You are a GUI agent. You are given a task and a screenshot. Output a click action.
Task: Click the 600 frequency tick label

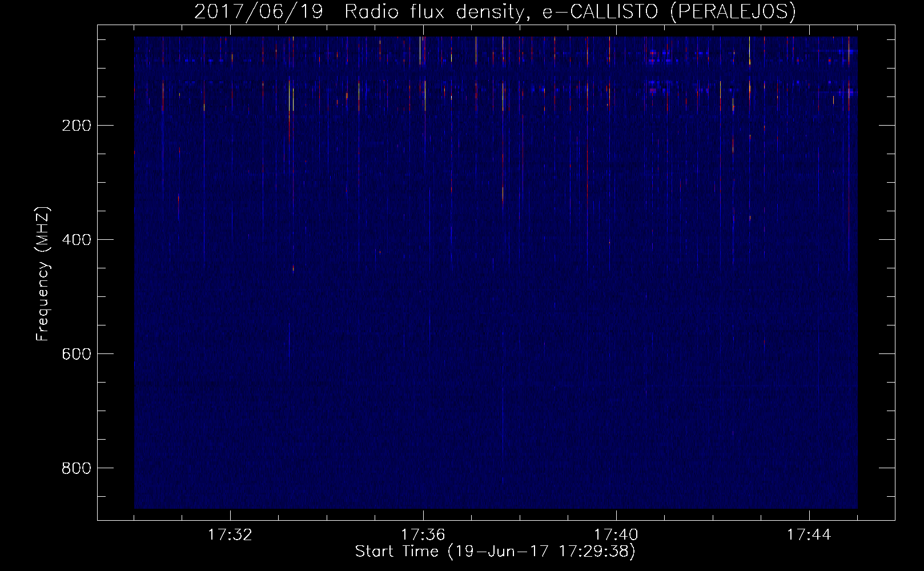pos(76,354)
